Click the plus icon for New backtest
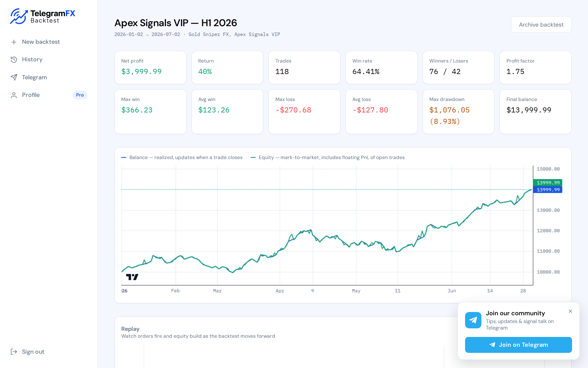This screenshot has height=368, width=588. coord(14,42)
